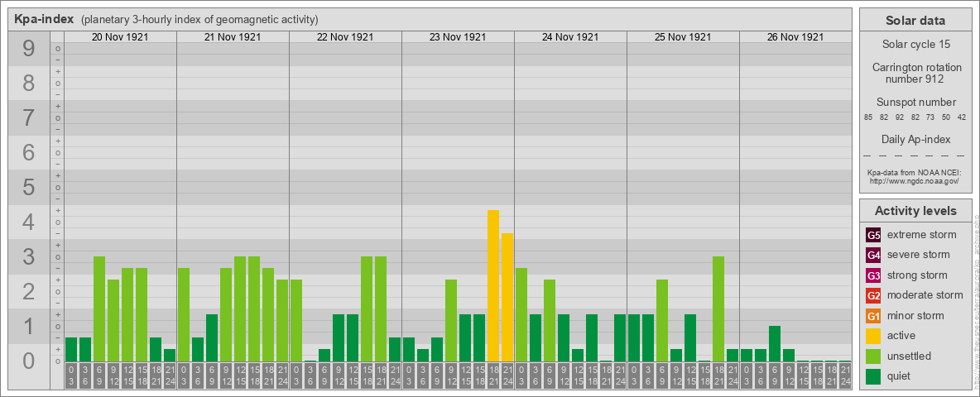Click the Activity levels panel heading

tap(915, 211)
